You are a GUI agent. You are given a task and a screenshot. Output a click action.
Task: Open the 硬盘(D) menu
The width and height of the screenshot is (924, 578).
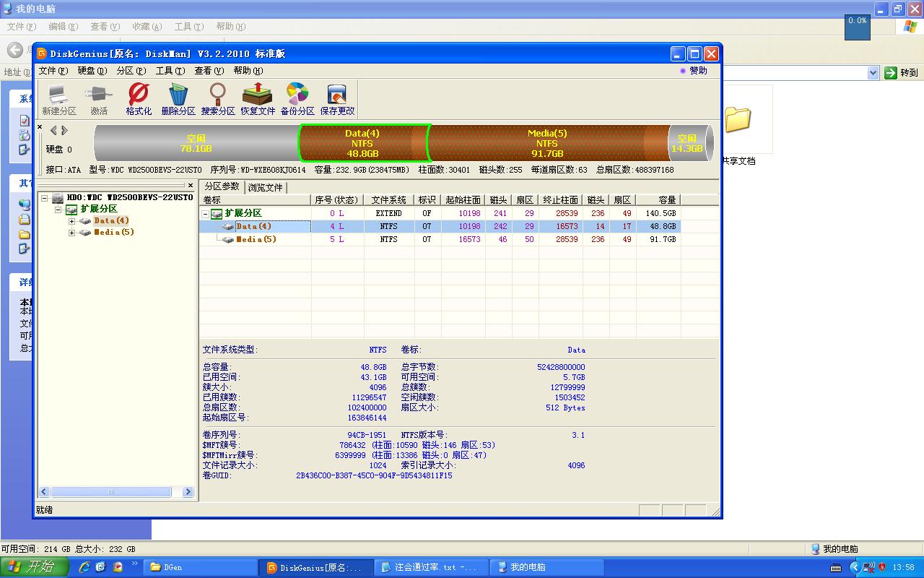[92, 71]
